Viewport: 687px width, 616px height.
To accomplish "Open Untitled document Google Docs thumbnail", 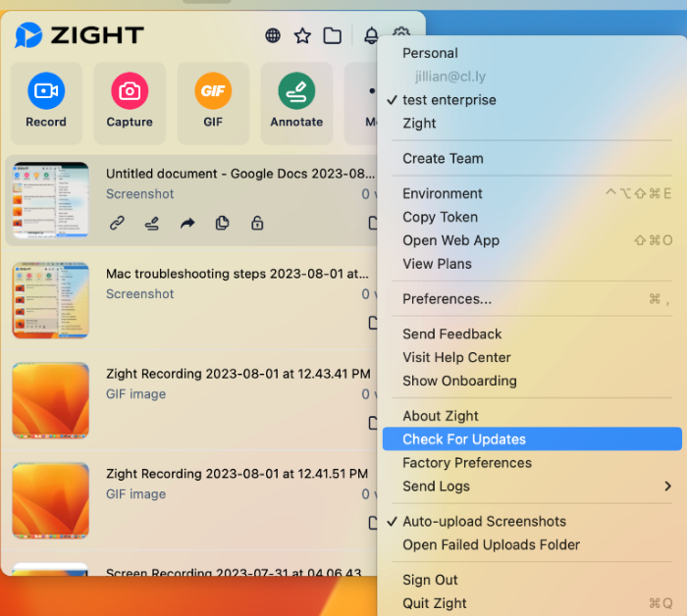I will [50, 200].
